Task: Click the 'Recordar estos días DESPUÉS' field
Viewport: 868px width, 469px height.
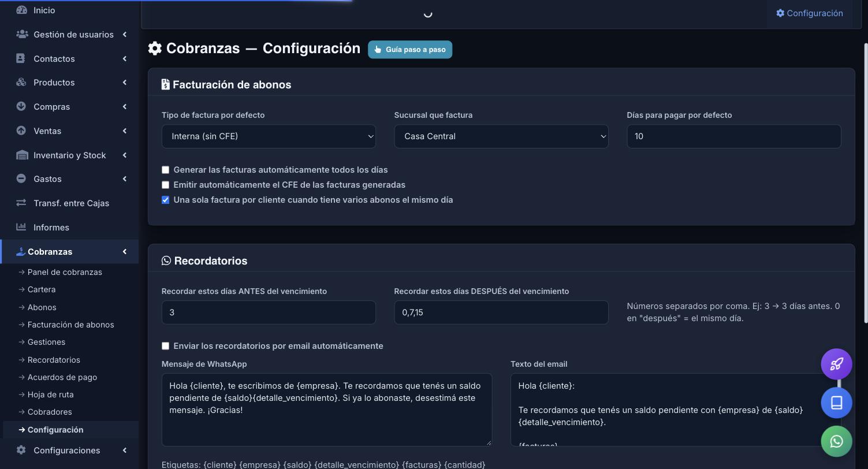Action: pyautogui.click(x=501, y=312)
